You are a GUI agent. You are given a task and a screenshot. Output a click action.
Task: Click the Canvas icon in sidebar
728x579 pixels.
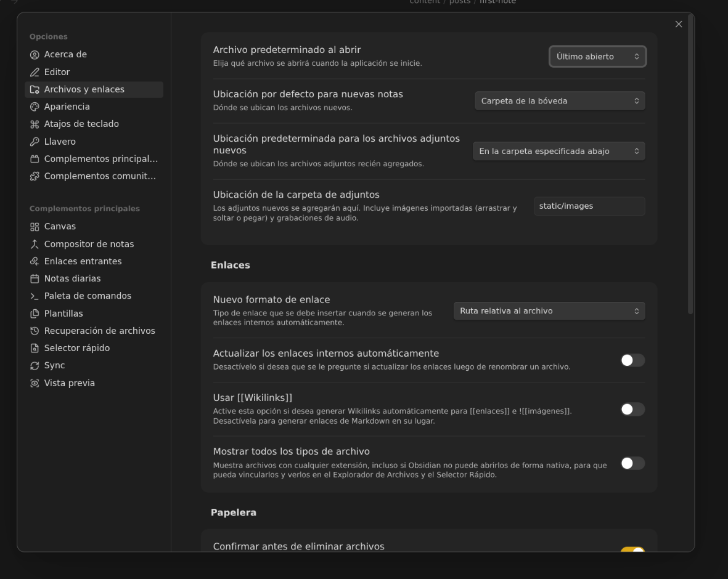[x=35, y=227]
